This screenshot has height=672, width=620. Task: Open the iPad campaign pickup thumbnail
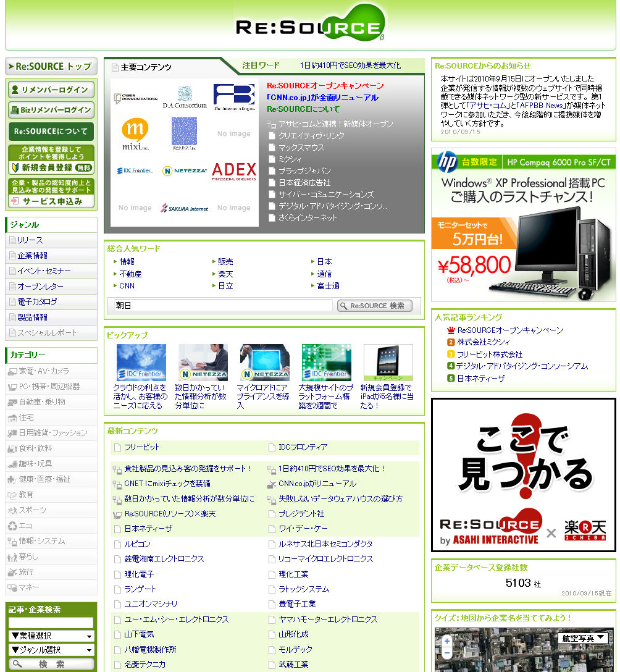click(388, 363)
